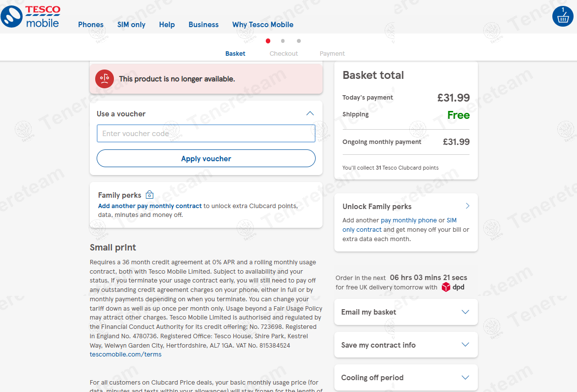Image resolution: width=577 pixels, height=392 pixels.
Task: Open the basket icon in header
Action: tap(563, 16)
